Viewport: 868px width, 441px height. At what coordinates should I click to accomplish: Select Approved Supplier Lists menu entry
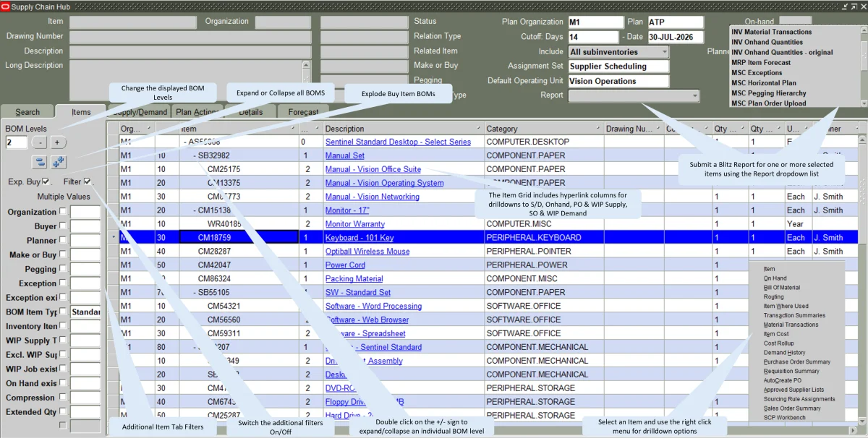[x=793, y=390]
